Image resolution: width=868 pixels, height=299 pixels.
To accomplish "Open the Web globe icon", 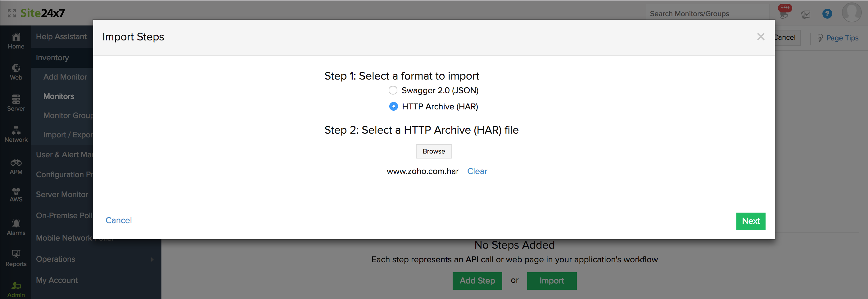I will 16,68.
